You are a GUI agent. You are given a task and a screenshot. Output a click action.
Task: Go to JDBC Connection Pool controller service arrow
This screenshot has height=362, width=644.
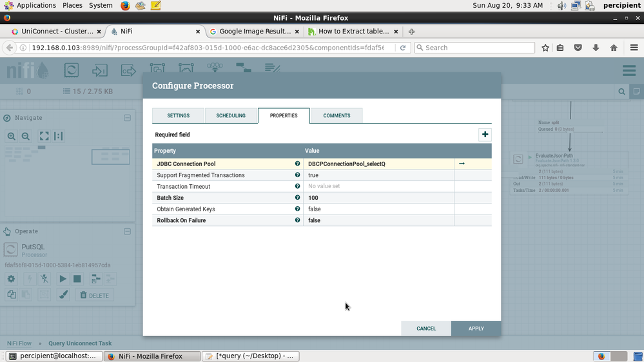(x=462, y=164)
